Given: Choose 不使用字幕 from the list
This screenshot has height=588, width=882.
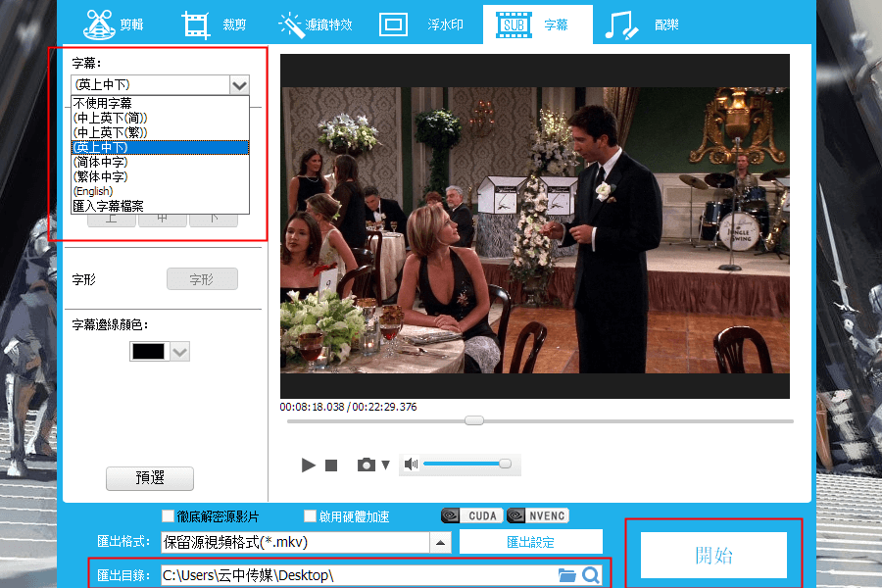Looking at the screenshot, I should click(x=160, y=103).
